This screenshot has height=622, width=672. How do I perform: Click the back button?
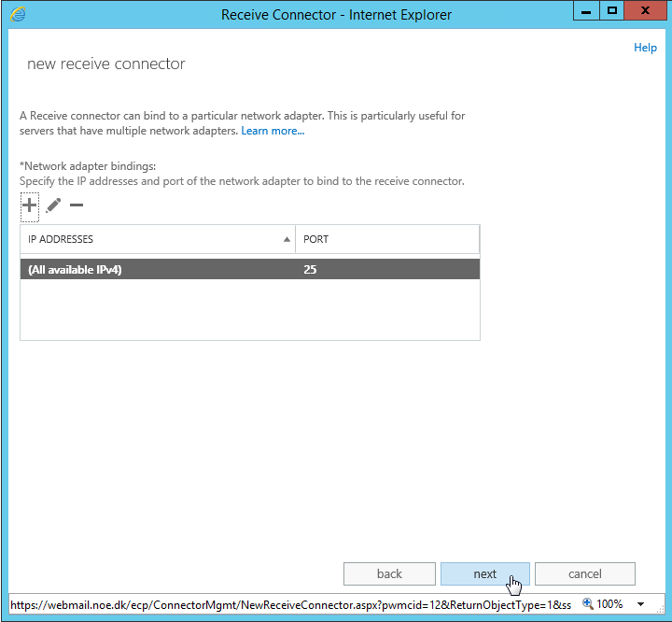[389, 574]
